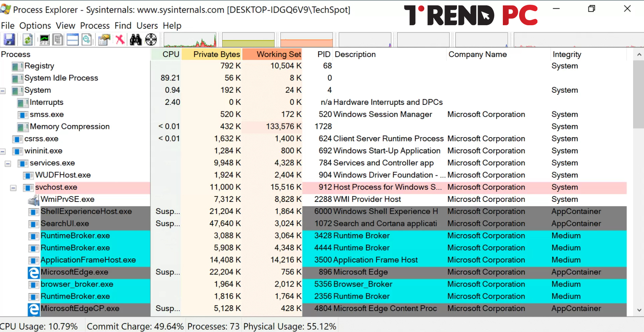Sort by the PID column header
Viewport: 644px width, 332px height.
coord(318,54)
